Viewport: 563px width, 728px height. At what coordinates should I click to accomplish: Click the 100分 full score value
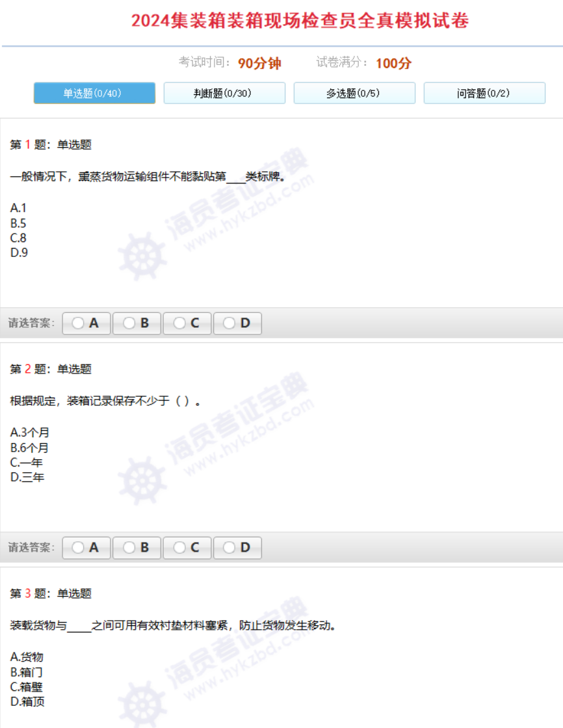(393, 63)
